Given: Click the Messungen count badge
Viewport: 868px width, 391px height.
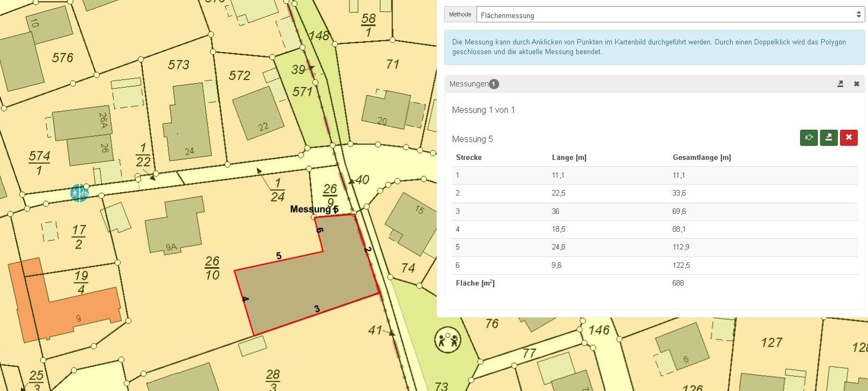Looking at the screenshot, I should pyautogui.click(x=494, y=84).
